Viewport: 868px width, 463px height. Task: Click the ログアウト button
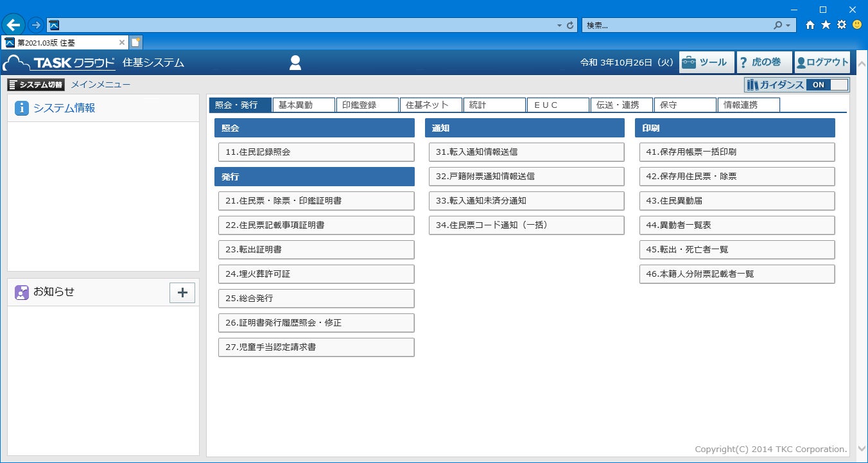click(x=822, y=62)
